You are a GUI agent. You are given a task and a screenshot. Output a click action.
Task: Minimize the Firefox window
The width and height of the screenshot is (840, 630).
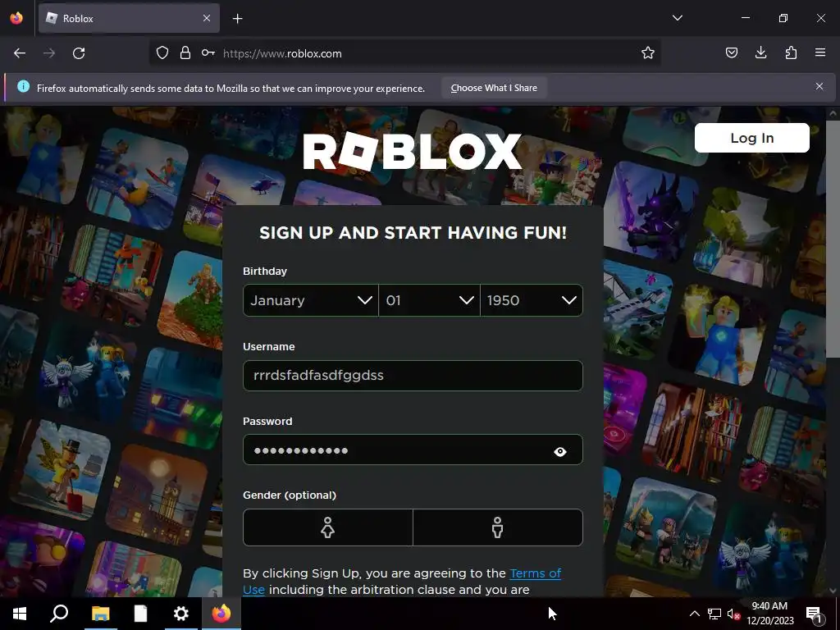[745, 18]
